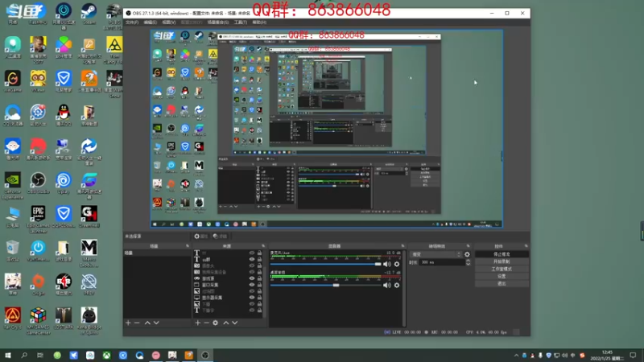Open Xbox app in taskbar
Viewport: 644px width, 362px height.
(106, 356)
